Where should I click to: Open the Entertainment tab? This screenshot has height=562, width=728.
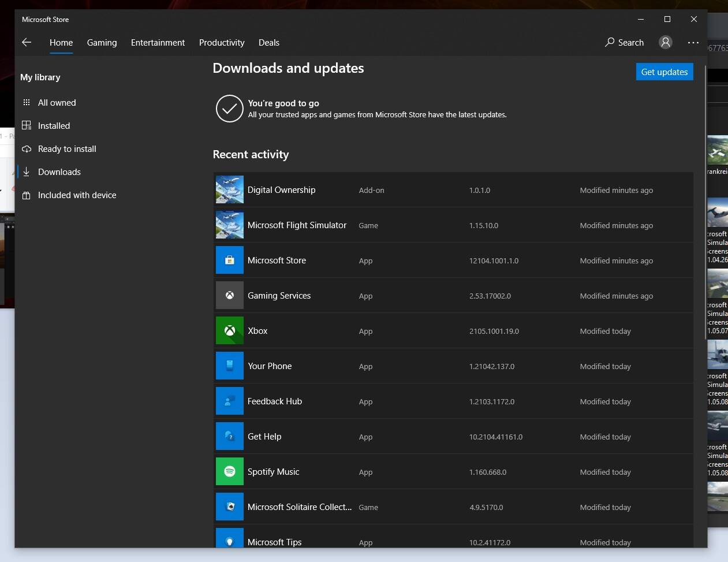158,43
